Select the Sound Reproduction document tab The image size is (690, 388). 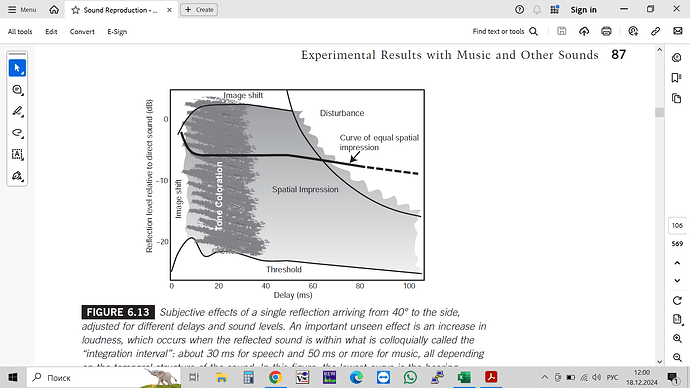click(120, 10)
